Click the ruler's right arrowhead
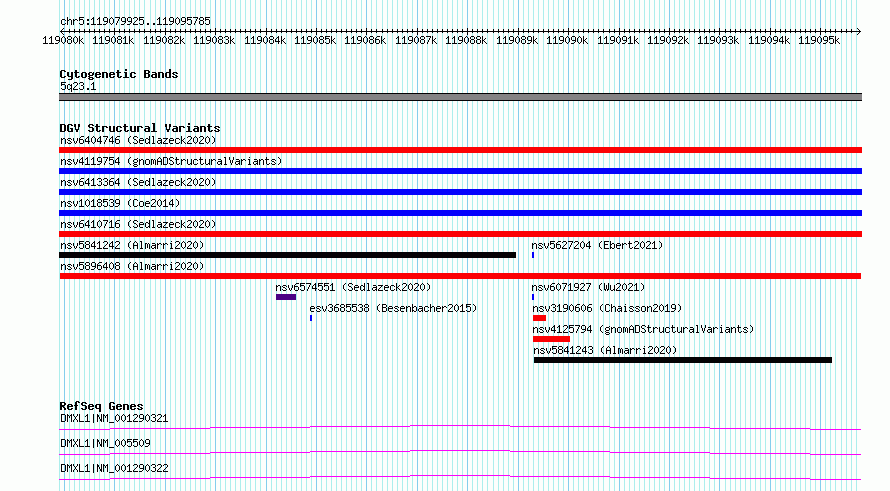Screen dimensions: 890x491 click(x=859, y=31)
